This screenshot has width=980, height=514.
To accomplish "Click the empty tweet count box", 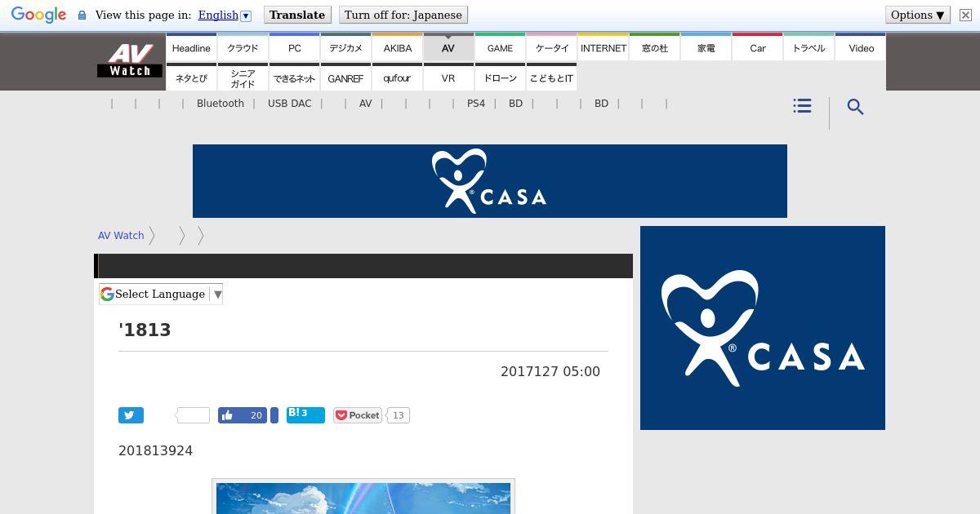I will click(193, 415).
